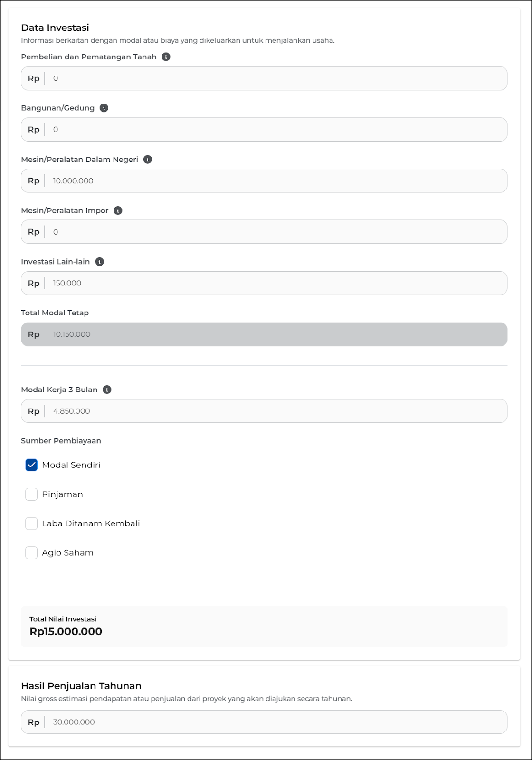This screenshot has width=532, height=760.
Task: Click info icon beside Pembelian dan Pematangan Tanah
Action: pyautogui.click(x=166, y=57)
